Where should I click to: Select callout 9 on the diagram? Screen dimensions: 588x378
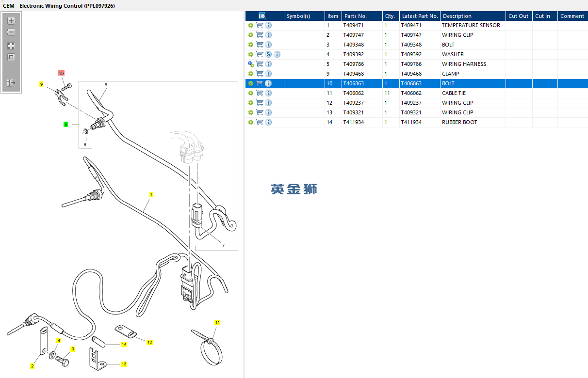(41, 84)
